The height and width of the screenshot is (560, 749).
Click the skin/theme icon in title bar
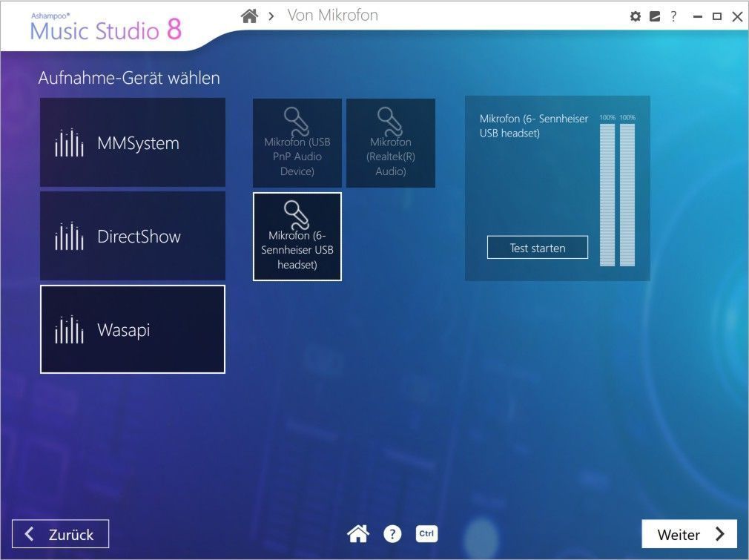[654, 16]
